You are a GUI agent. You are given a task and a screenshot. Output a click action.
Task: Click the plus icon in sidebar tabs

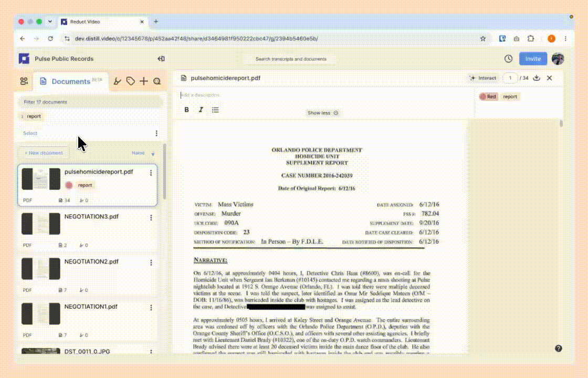(144, 81)
